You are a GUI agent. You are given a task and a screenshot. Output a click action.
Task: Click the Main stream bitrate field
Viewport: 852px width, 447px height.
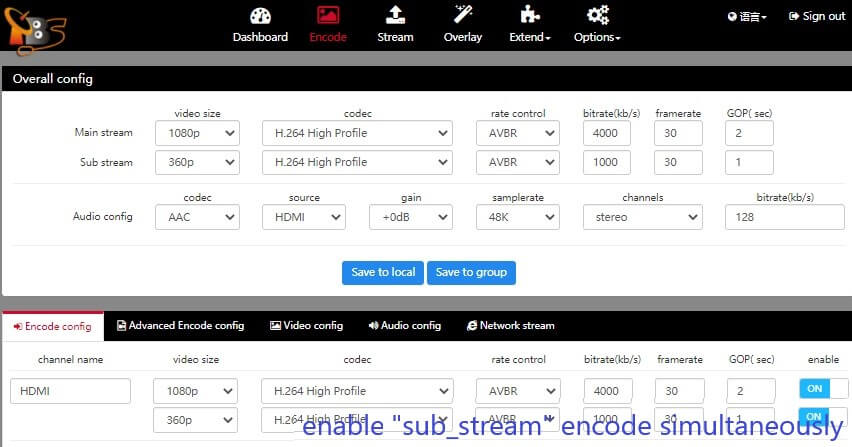[x=606, y=133]
